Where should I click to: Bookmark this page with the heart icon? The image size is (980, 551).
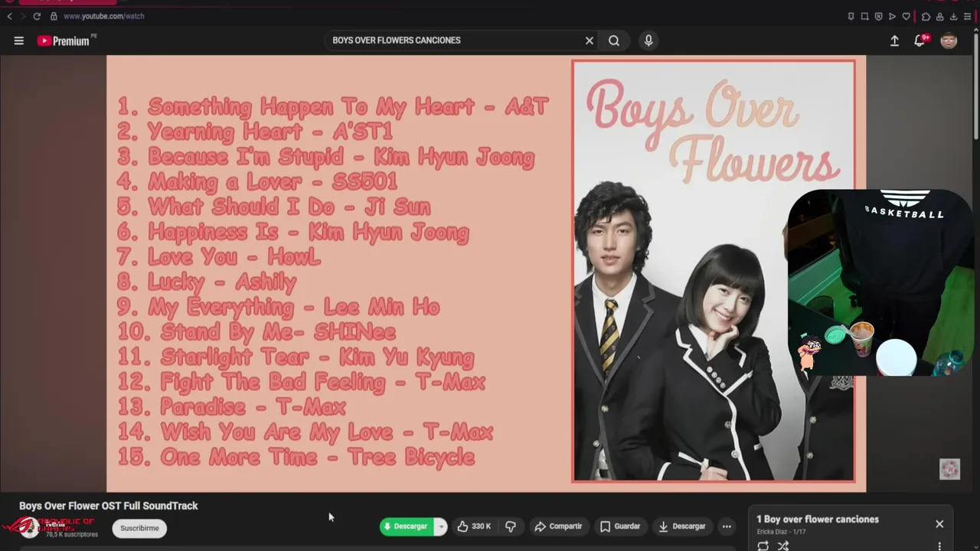tap(906, 16)
